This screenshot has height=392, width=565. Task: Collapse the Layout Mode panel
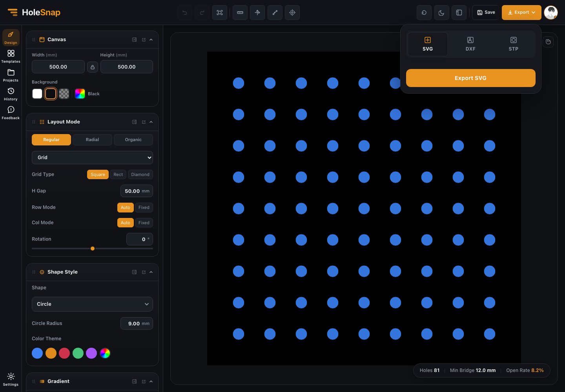151,122
